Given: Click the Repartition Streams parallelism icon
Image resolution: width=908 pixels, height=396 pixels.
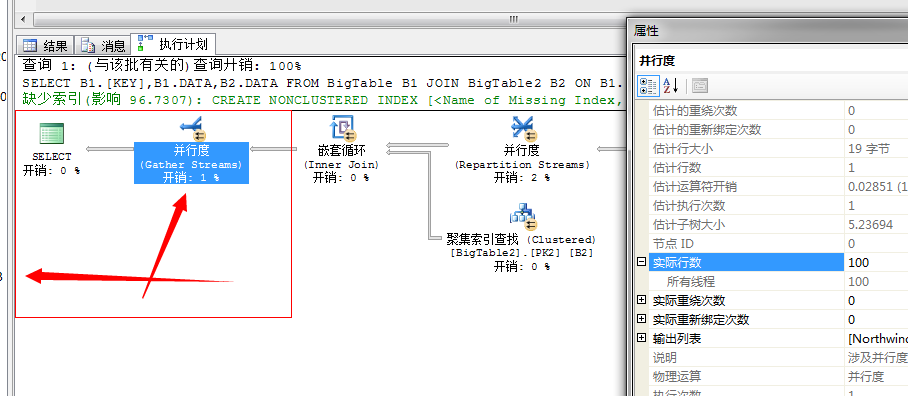Looking at the screenshot, I should coord(522,129).
